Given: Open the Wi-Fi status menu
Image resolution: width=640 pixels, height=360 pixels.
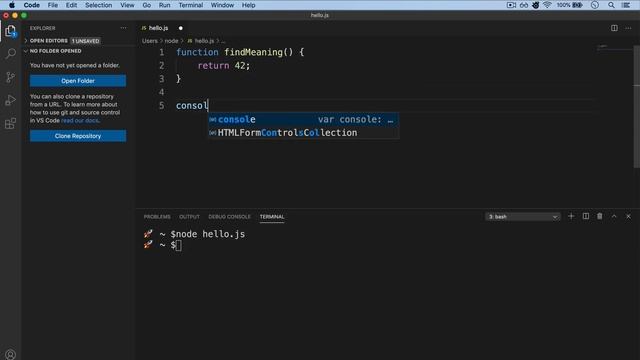Looking at the screenshot, I should (547, 5).
